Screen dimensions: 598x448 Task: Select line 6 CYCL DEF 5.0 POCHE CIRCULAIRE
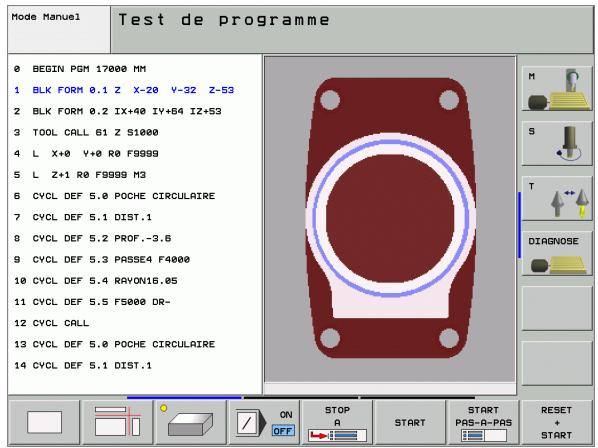[114, 196]
